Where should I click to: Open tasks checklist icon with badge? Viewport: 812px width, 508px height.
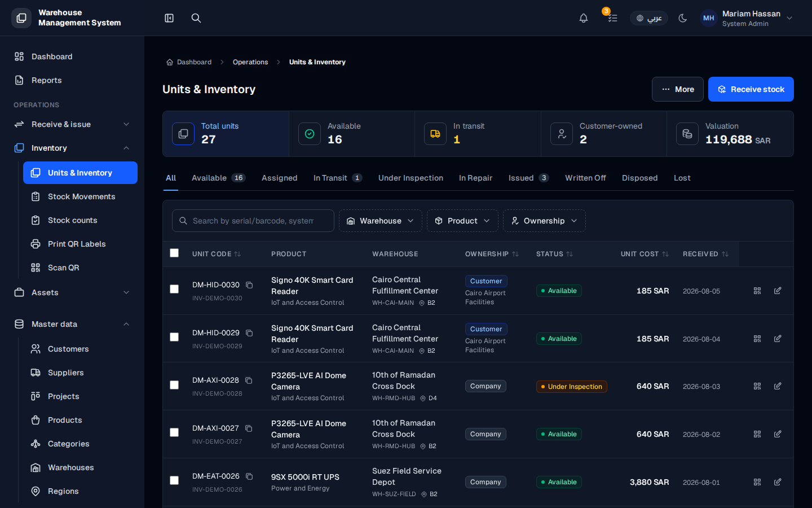coord(612,18)
